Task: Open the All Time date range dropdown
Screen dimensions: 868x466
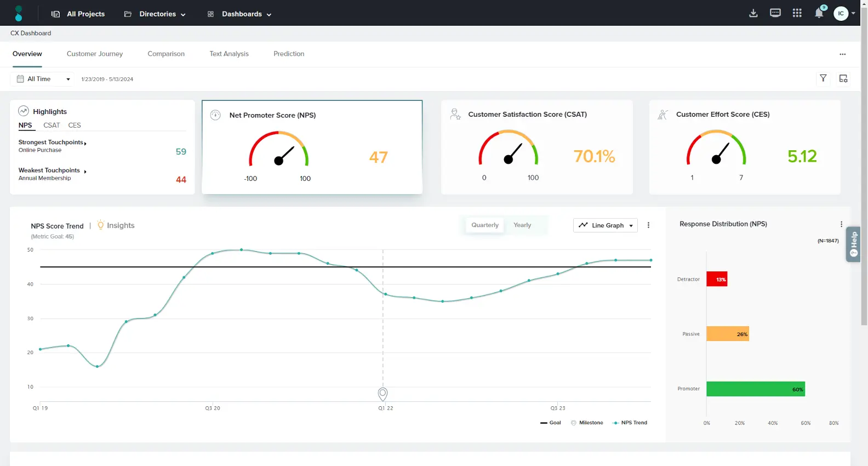Action: [42, 79]
